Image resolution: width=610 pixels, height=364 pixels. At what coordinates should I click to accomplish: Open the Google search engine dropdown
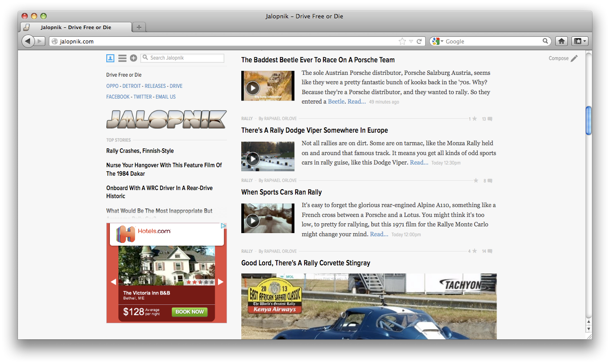tap(437, 41)
